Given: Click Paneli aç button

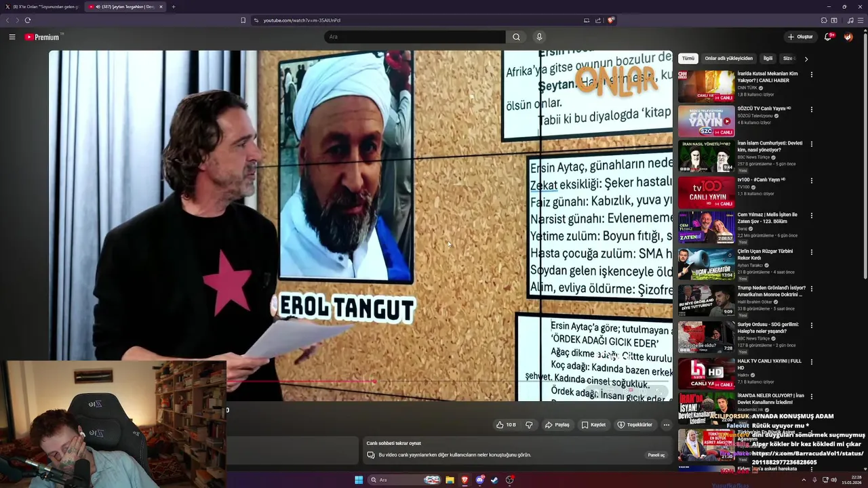Looking at the screenshot, I should click(656, 455).
